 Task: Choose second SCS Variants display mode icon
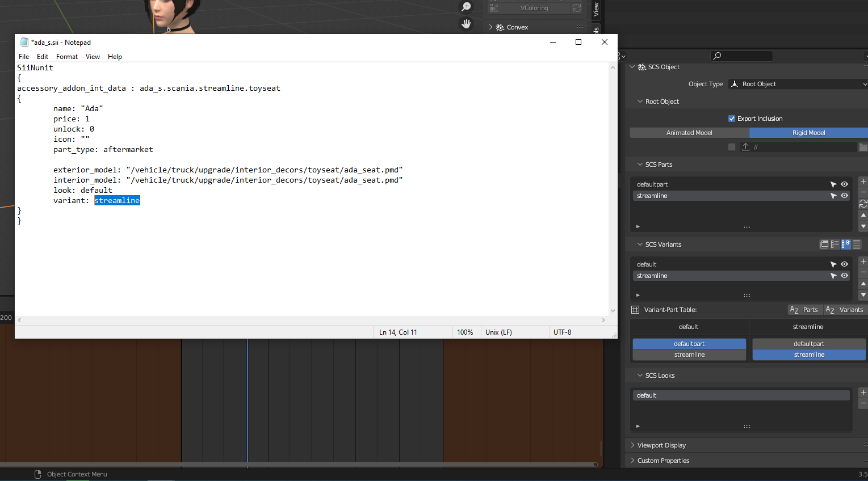tap(835, 244)
